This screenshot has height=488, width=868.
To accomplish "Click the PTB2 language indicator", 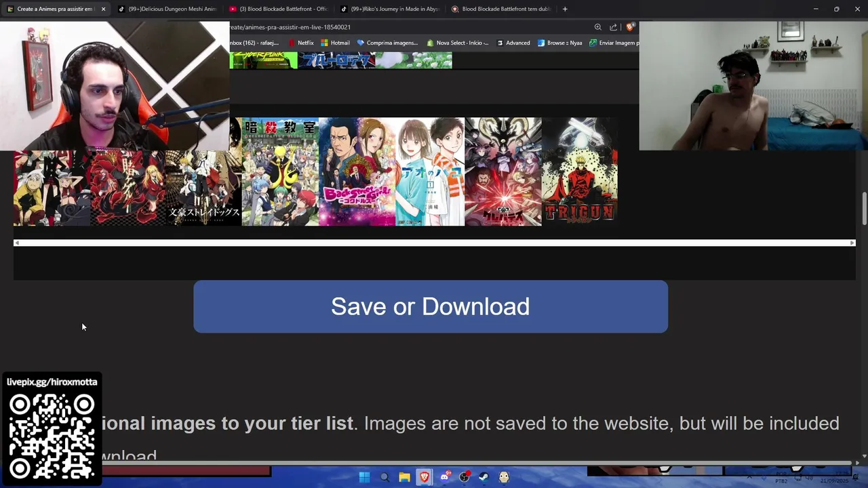I will tap(781, 481).
